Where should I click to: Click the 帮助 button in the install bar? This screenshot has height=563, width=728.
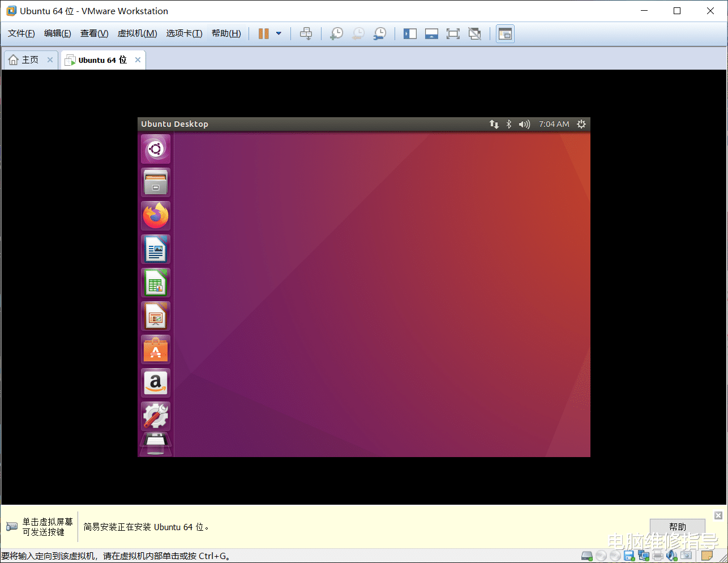(678, 527)
